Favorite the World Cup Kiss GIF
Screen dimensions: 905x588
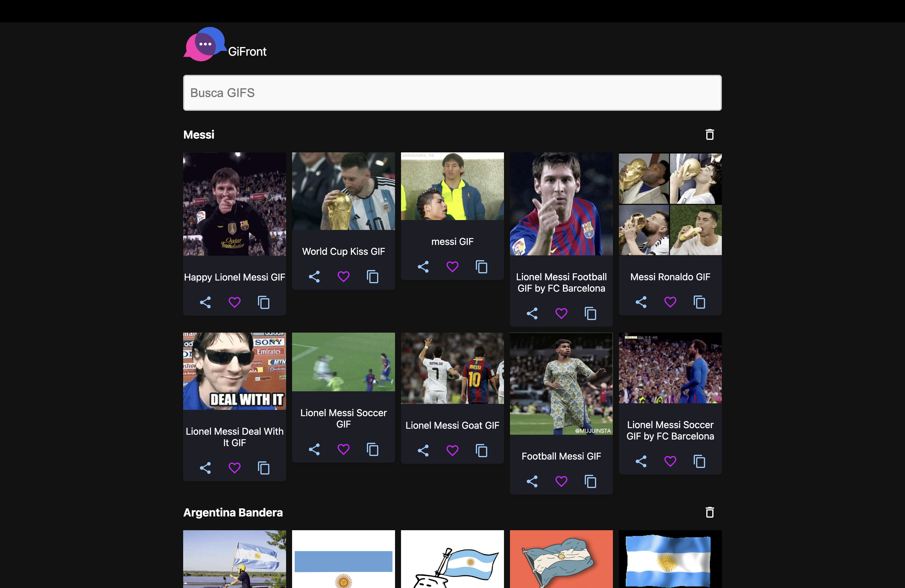point(343,277)
